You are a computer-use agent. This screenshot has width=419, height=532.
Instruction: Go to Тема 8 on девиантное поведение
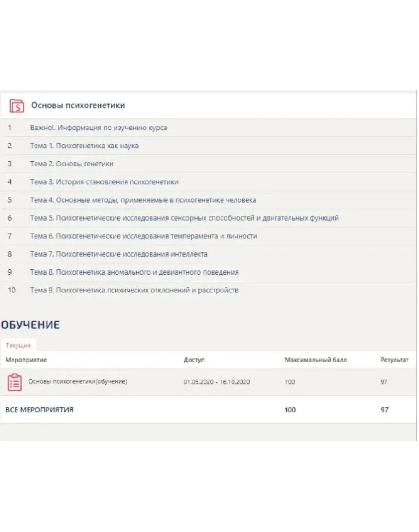pyautogui.click(x=134, y=272)
